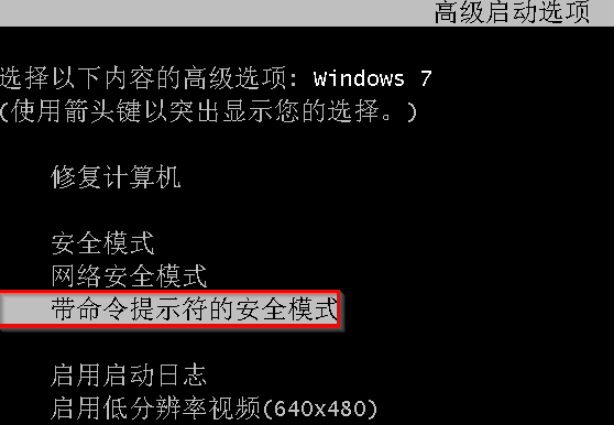Click the 选择以下内容的高级选项 heading
Image resolution: width=616 pixels, height=426 pixels.
[x=143, y=78]
